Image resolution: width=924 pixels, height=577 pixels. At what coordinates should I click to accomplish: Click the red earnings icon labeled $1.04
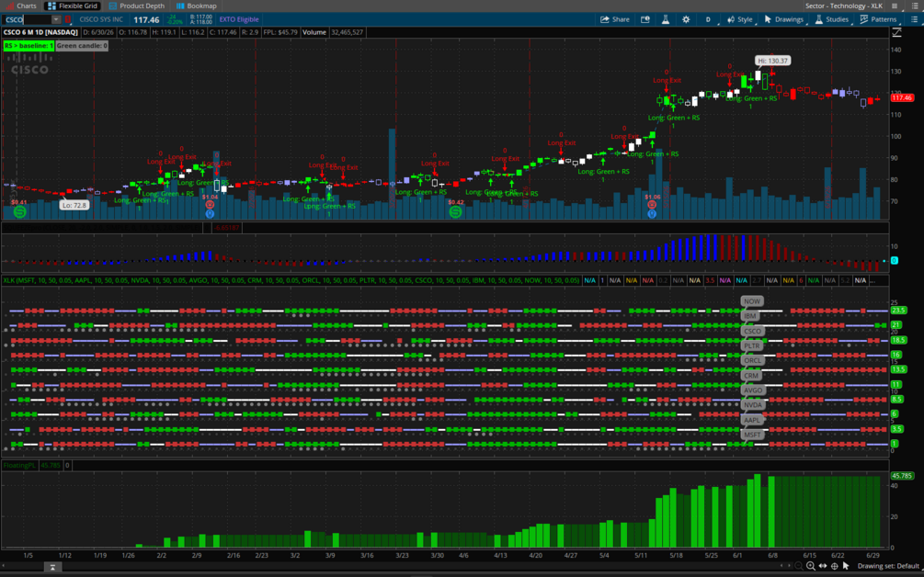tap(210, 205)
